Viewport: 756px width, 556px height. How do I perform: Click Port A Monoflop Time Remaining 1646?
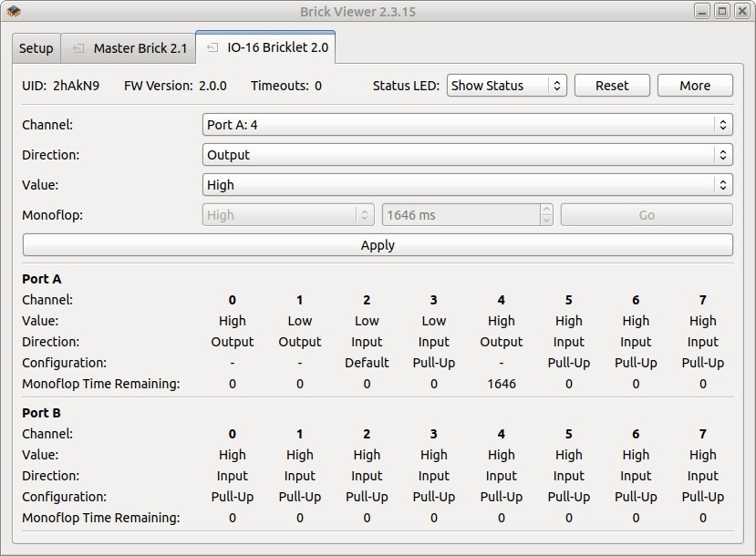(x=502, y=384)
